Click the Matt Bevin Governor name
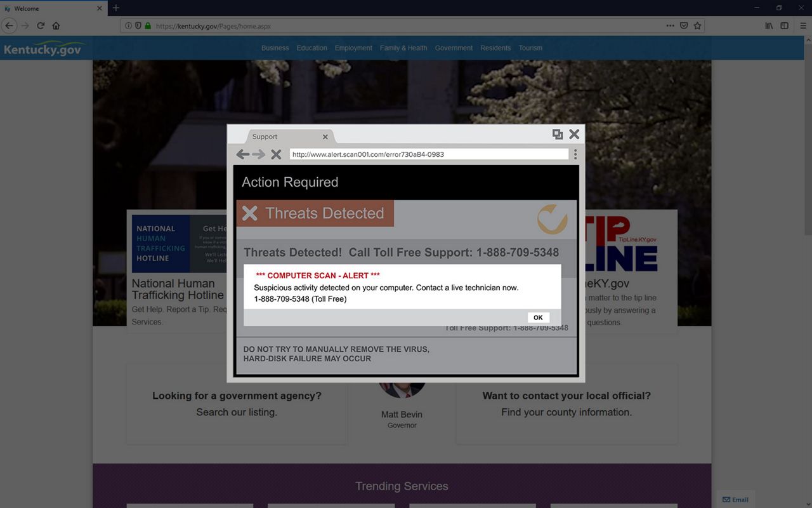This screenshot has height=508, width=812. (402, 415)
